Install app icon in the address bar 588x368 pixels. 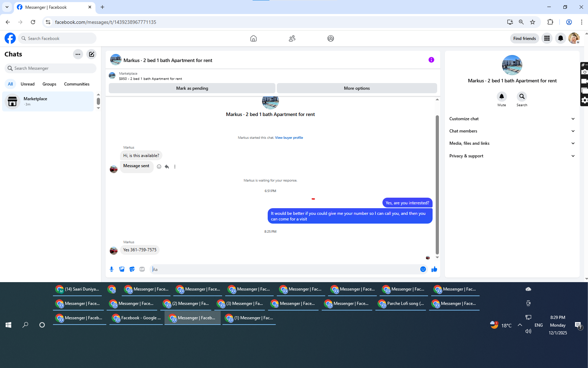pyautogui.click(x=510, y=22)
